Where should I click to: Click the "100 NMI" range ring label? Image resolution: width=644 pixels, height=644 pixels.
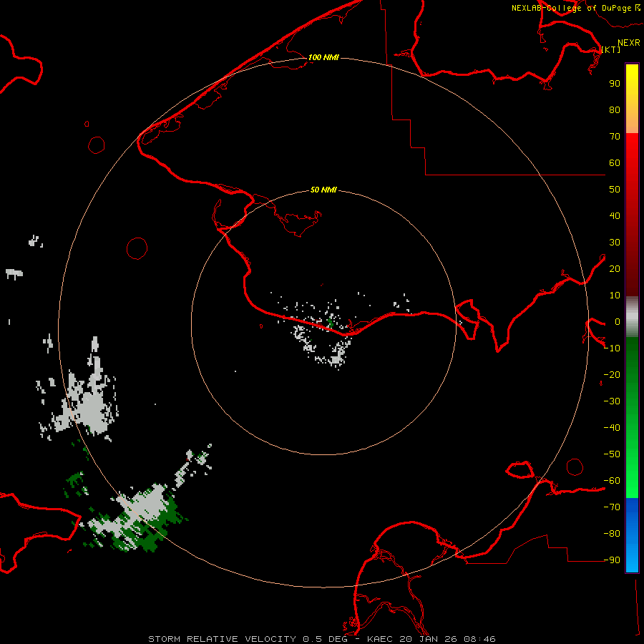point(323,57)
